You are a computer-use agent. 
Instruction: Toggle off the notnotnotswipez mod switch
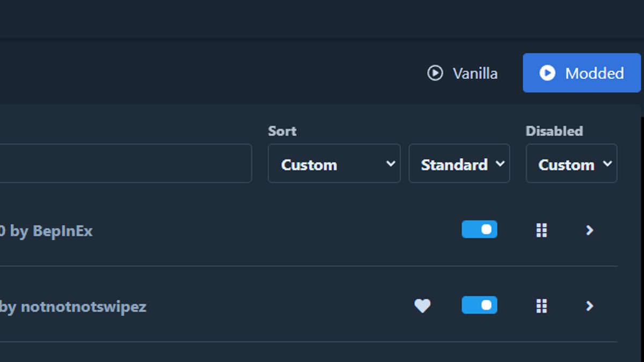click(x=479, y=305)
